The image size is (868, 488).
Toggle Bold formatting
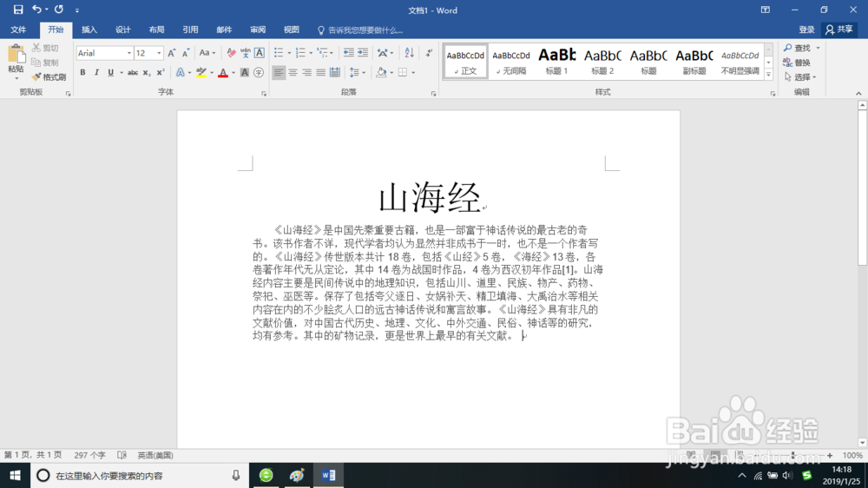point(82,73)
